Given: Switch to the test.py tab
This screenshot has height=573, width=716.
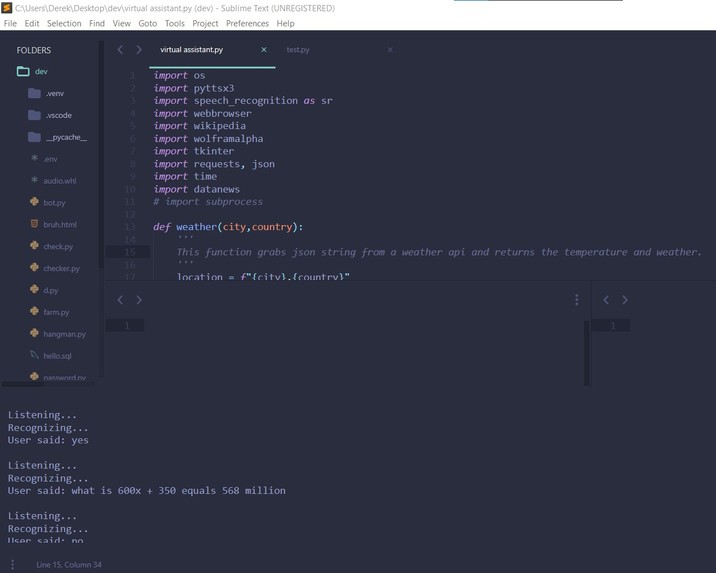Looking at the screenshot, I should click(298, 50).
